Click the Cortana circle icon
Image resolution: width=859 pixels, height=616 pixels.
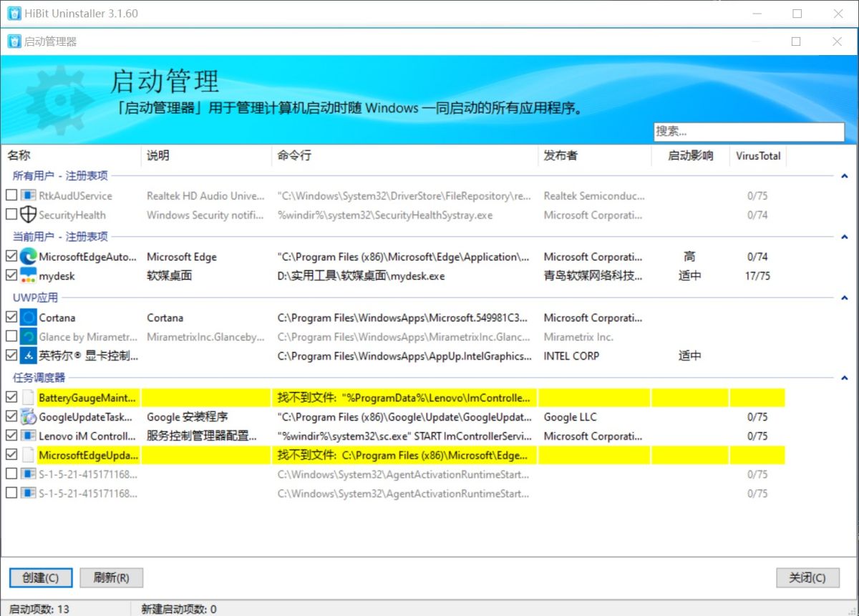pos(28,318)
